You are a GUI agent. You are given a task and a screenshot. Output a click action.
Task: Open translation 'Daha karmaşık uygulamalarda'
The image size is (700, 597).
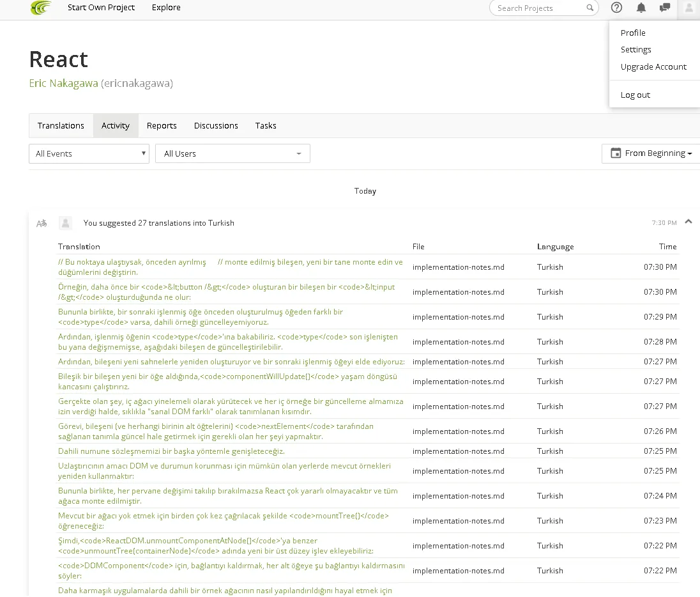225,591
